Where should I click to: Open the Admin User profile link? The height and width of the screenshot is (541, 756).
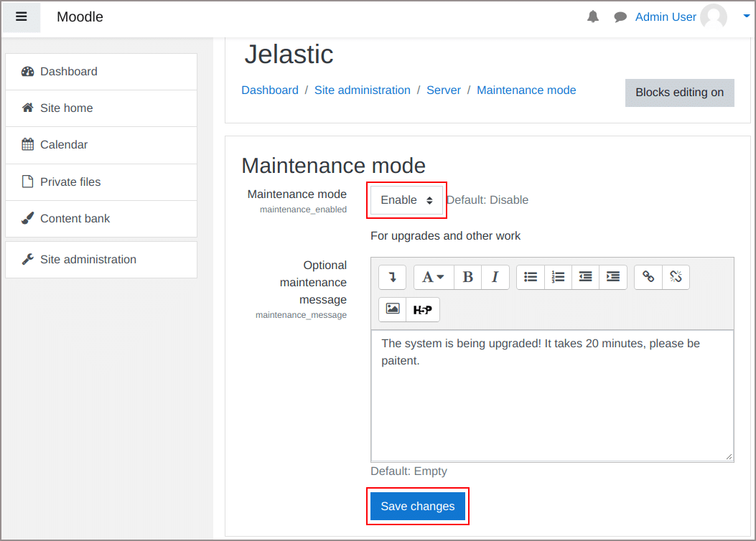[x=666, y=17]
